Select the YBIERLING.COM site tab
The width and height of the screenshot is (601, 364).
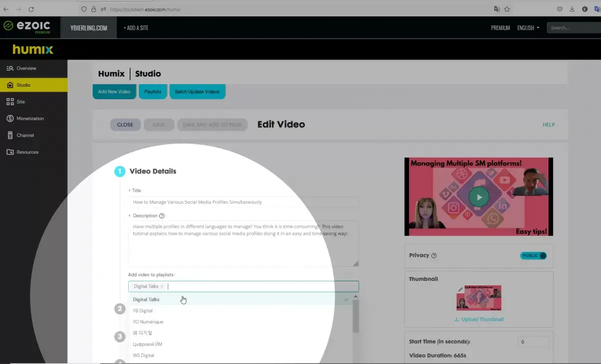(88, 28)
